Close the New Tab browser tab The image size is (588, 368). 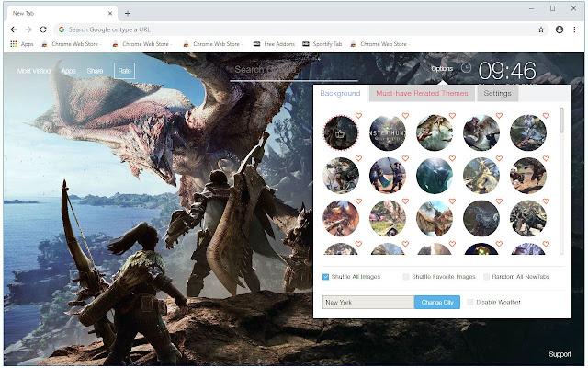(110, 13)
